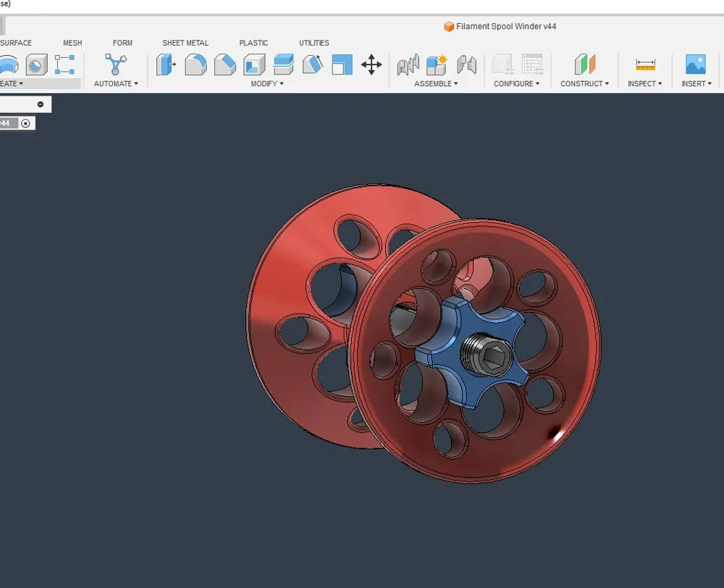Screen dimensions: 724x588
Task: Expand the INSPECT dropdown
Action: [645, 84]
